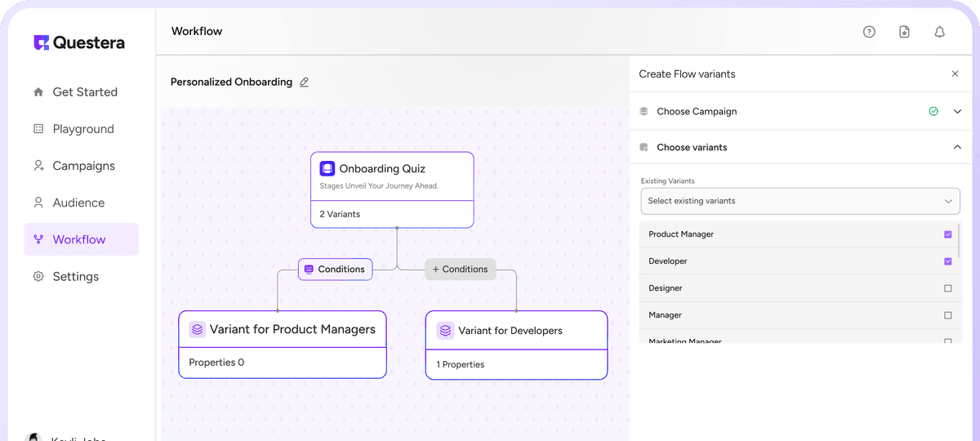Click the notification bell icon
The height and width of the screenshot is (441, 980).
tap(940, 32)
